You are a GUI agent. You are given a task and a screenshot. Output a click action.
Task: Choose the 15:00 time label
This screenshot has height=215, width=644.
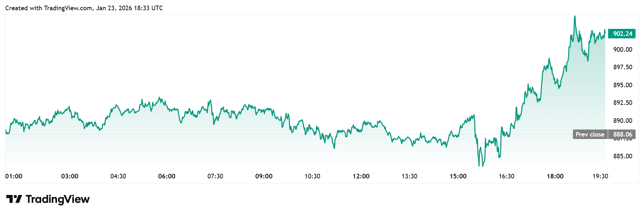pos(458,176)
